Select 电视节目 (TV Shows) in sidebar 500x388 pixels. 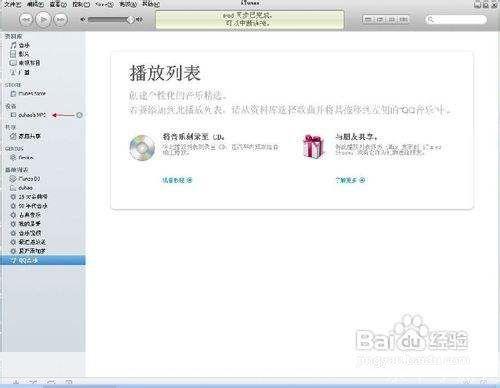25,63
